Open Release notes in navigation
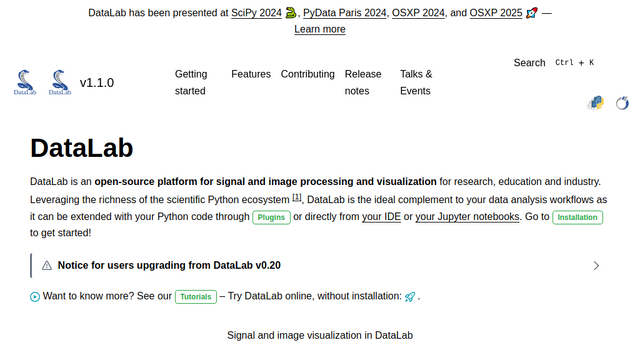 tap(363, 82)
